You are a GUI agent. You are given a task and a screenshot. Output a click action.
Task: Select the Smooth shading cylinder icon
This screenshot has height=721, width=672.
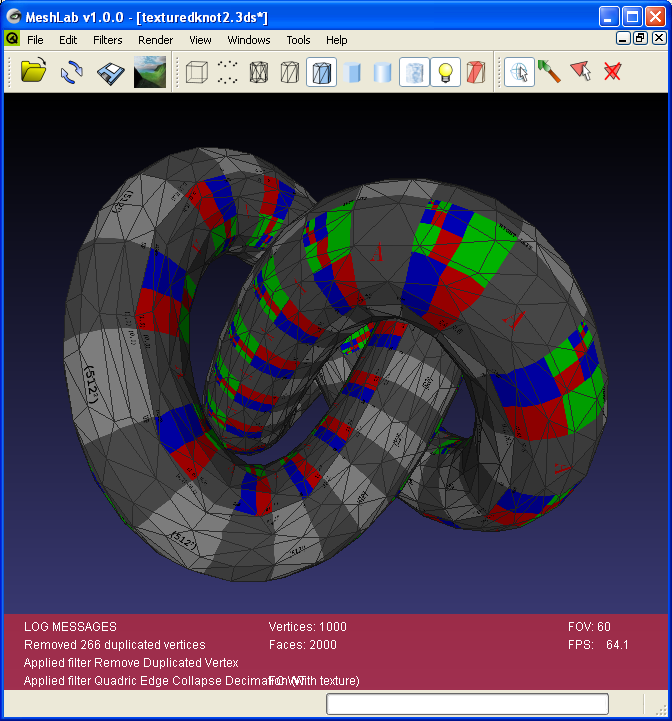tap(382, 72)
